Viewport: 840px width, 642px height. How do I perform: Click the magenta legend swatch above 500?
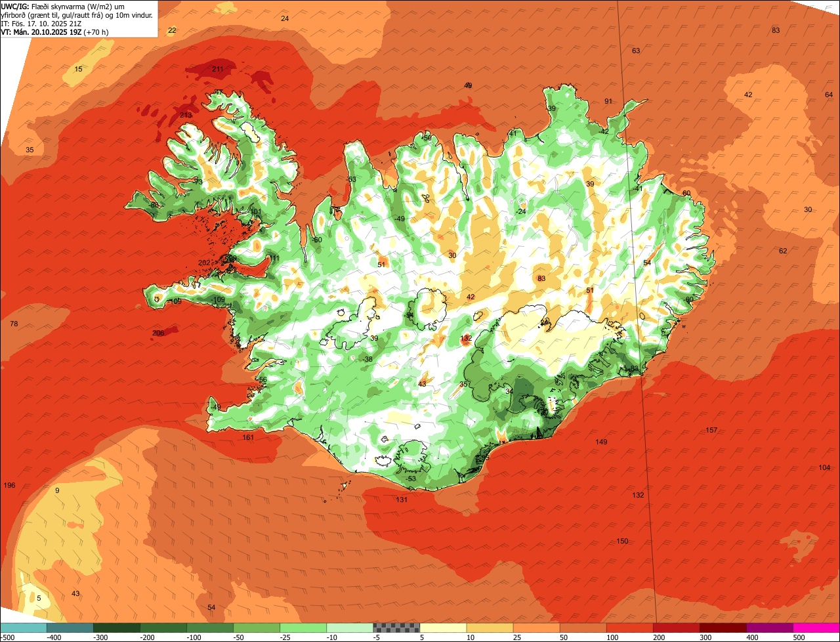pyautogui.click(x=816, y=628)
